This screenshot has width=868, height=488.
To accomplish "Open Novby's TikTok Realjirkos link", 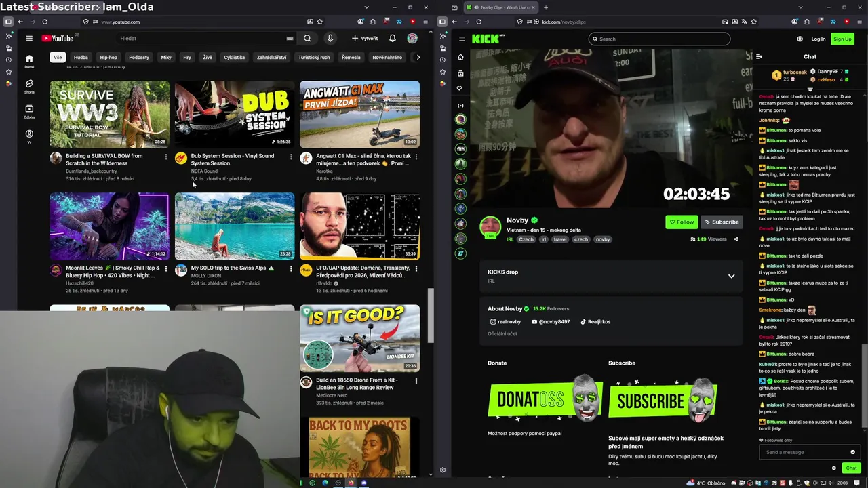I will click(x=595, y=322).
